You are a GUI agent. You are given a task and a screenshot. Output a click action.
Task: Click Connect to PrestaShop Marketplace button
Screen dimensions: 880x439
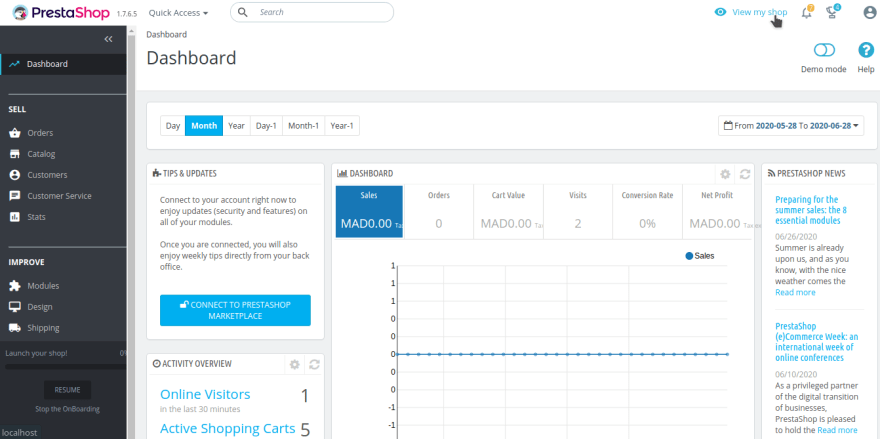(235, 310)
